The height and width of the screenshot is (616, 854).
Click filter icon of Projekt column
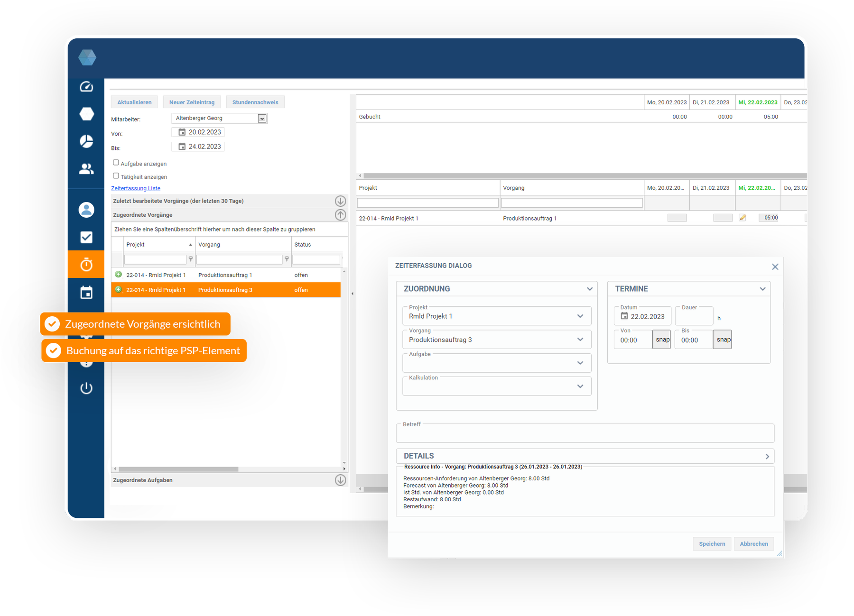[x=191, y=259]
